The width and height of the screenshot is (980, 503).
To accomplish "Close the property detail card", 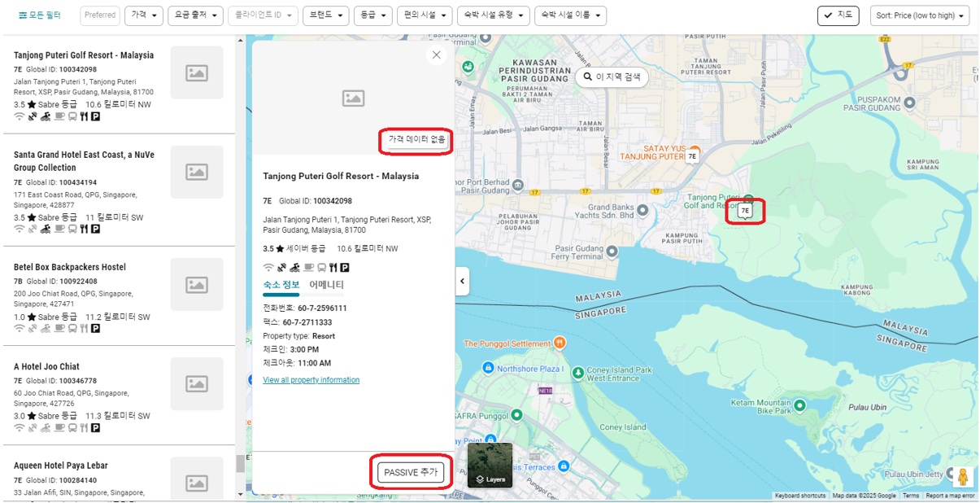I will (x=437, y=55).
